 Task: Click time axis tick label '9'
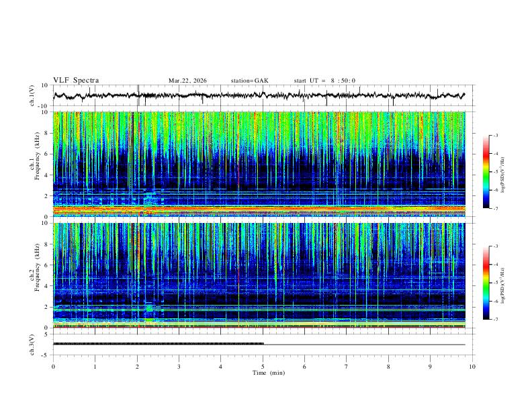click(x=430, y=367)
